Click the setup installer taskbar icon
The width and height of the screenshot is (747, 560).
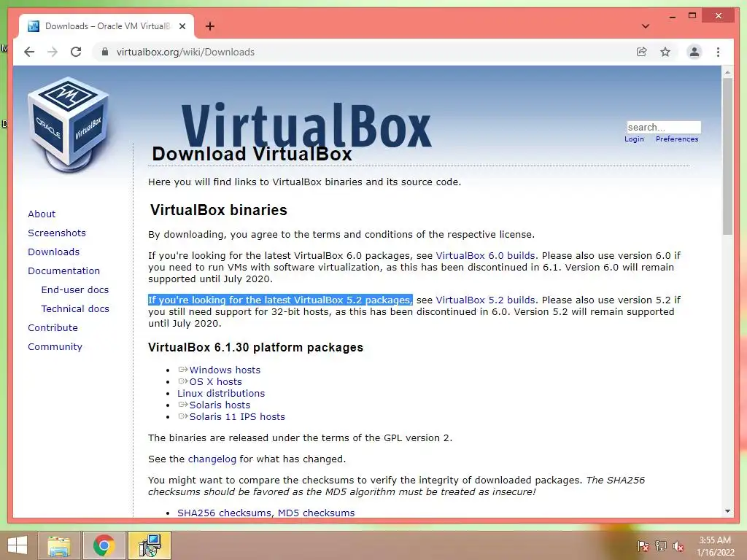(x=150, y=545)
